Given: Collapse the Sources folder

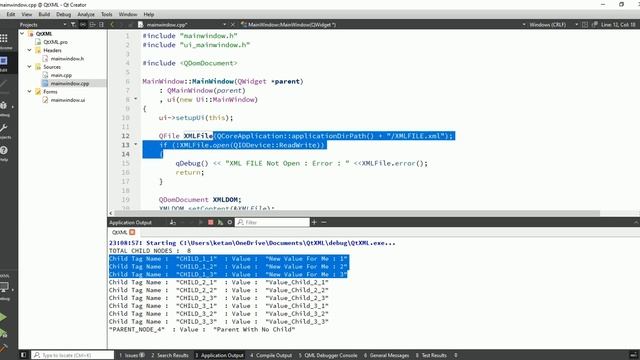Looking at the screenshot, I should tap(29, 67).
